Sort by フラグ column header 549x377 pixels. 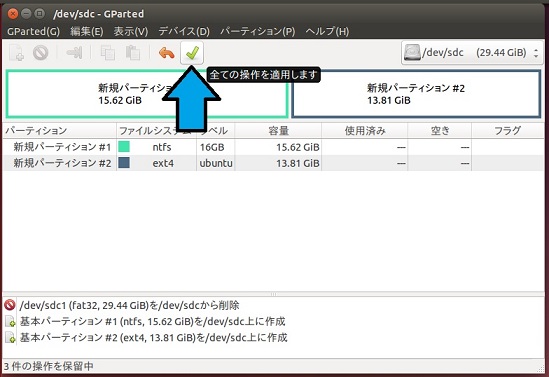point(508,131)
